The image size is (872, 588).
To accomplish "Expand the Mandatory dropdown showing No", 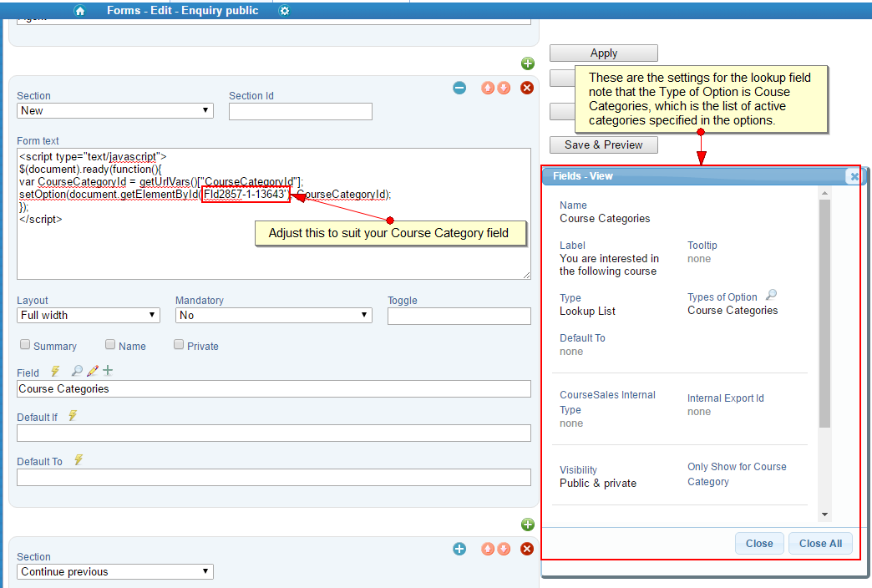I will pos(274,315).
